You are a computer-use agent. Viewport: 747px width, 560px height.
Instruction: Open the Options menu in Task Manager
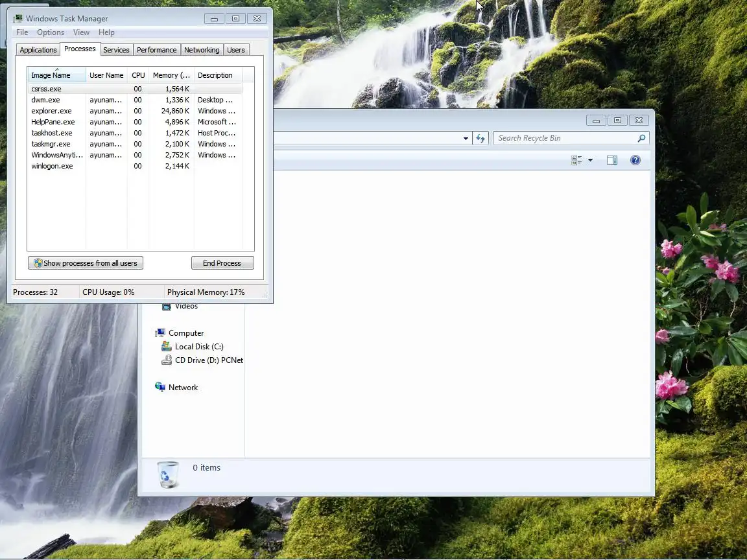point(51,32)
